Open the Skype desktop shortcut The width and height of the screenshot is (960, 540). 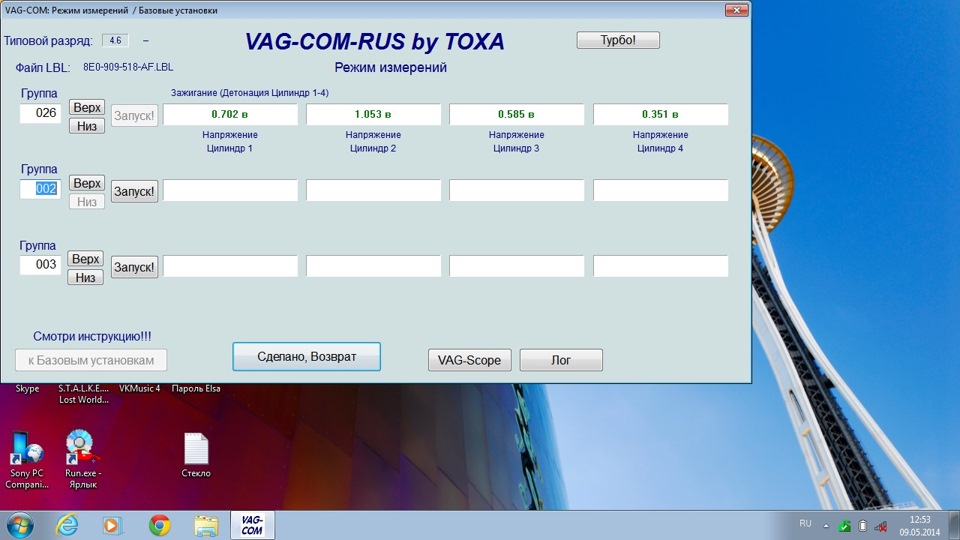click(27, 388)
